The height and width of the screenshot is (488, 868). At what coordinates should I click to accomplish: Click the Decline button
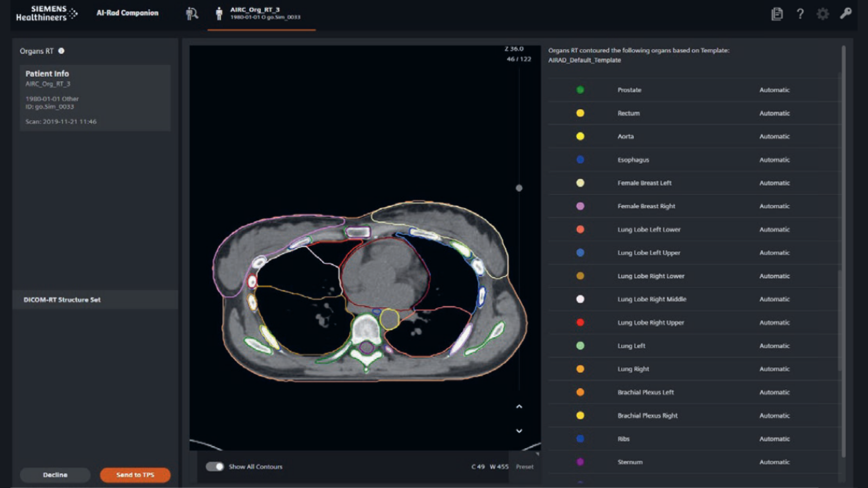[x=55, y=475]
